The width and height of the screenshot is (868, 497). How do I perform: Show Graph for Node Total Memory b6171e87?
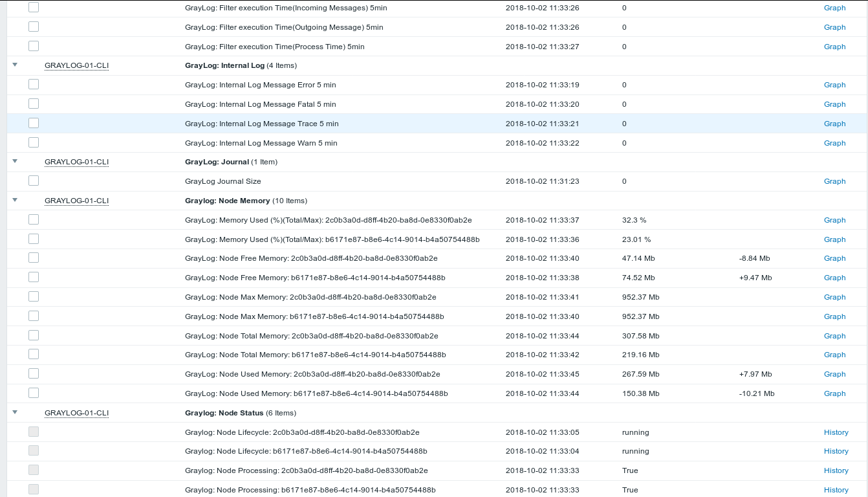[x=834, y=355]
